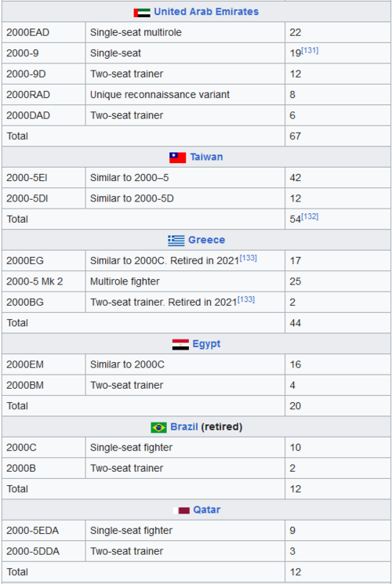Click the Taiwan flag icon
This screenshot has width=392, height=584.
[x=177, y=158]
